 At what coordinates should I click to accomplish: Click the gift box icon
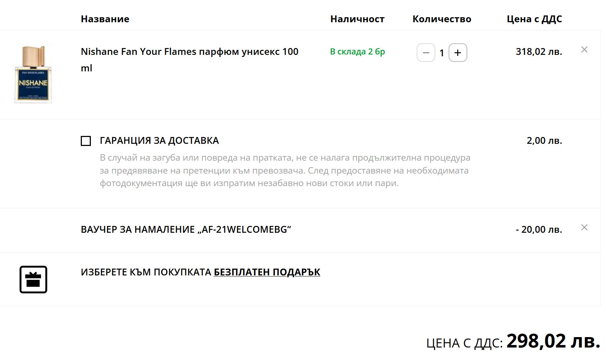pyautogui.click(x=33, y=279)
